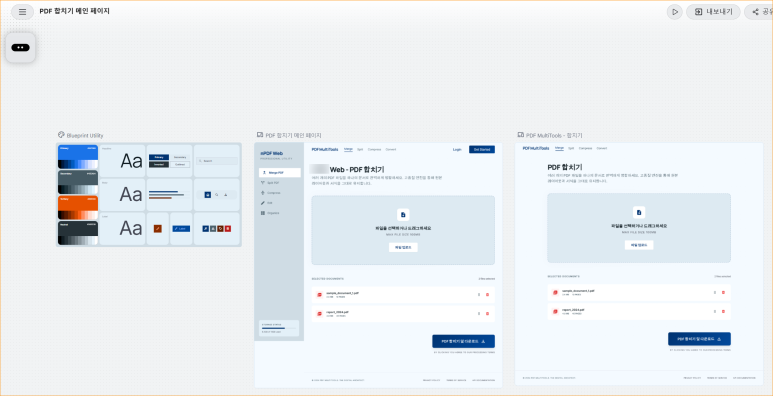Click Privacy Policy footer link in MultiTools frame
This screenshot has height=396, width=773.
692,378
